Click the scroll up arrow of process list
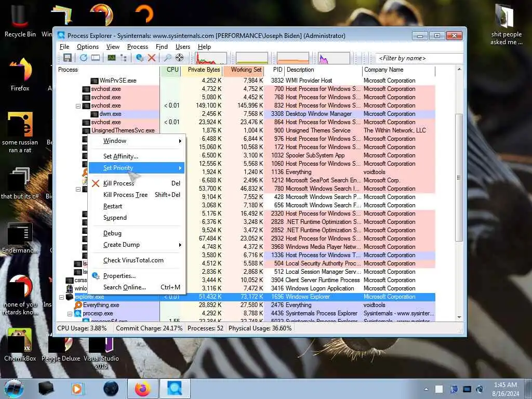532x399 pixels. pos(459,69)
